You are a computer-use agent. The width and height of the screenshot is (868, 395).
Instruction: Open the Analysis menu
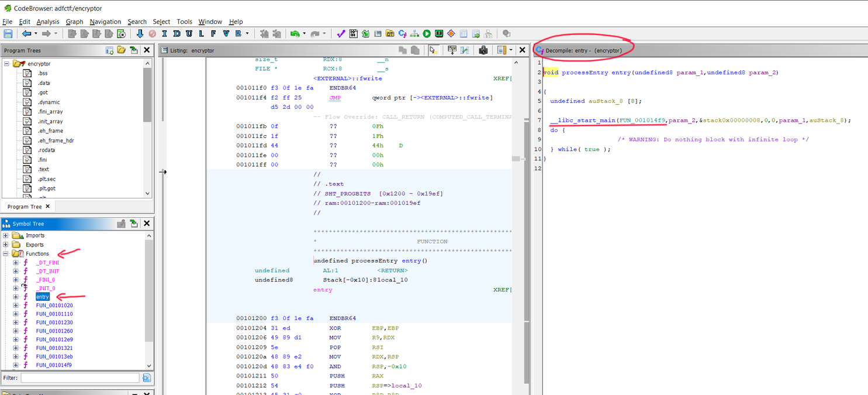[x=48, y=22]
